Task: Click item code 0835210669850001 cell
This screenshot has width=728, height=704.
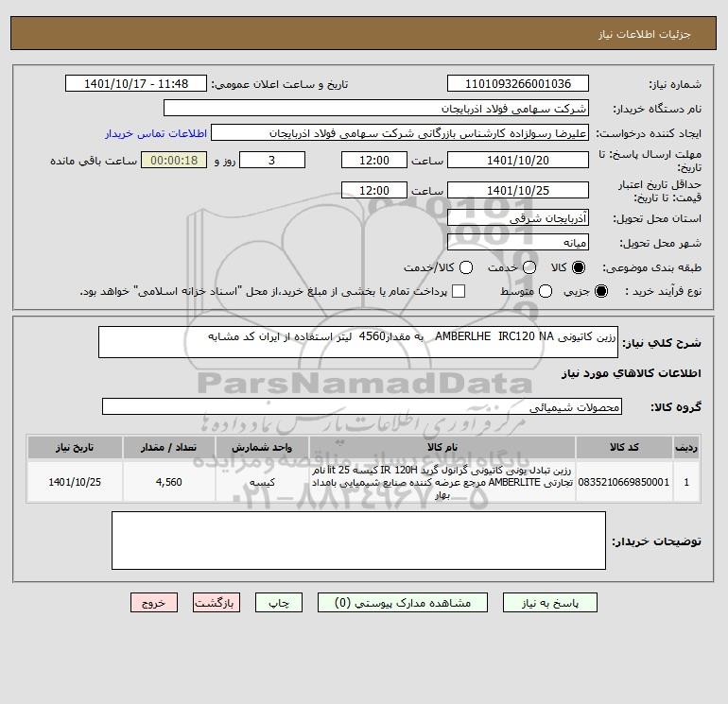Action: (x=624, y=482)
